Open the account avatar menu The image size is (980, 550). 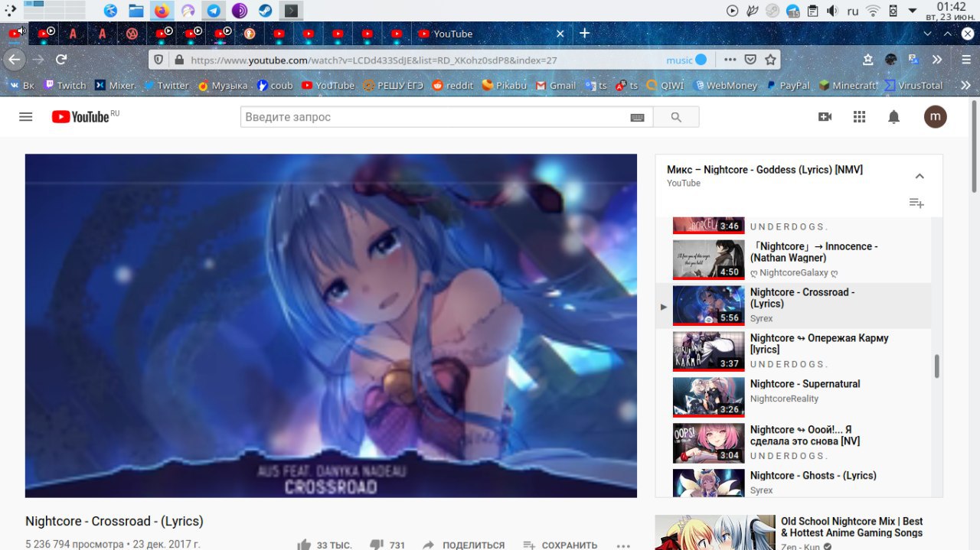tap(936, 116)
